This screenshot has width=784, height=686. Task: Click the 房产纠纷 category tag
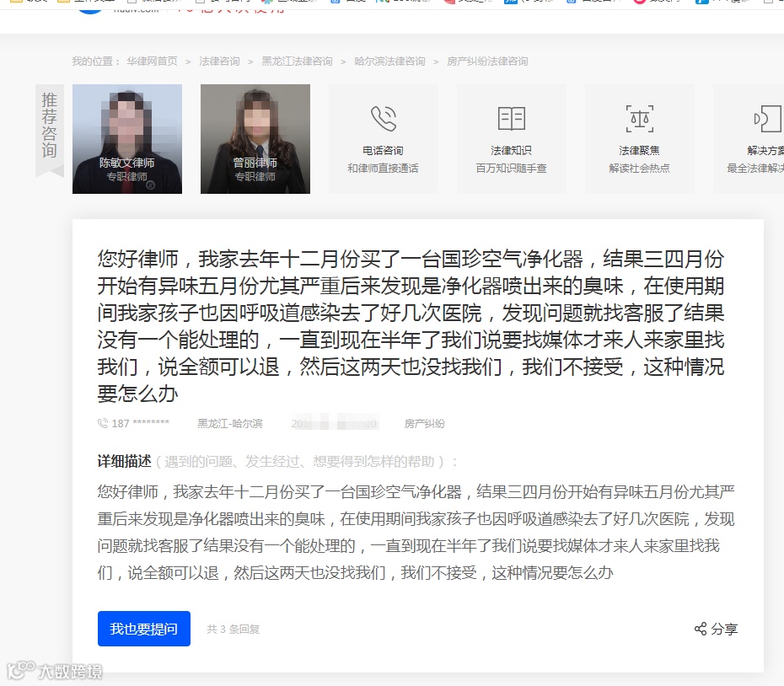(x=425, y=424)
